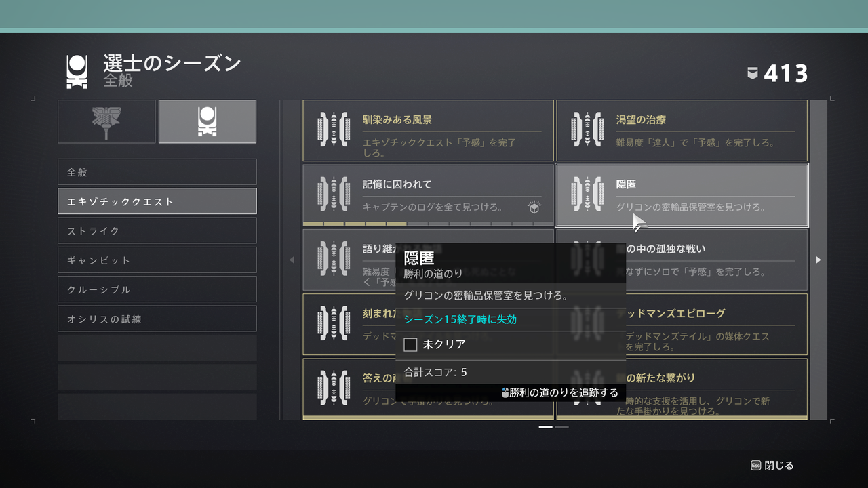Go to previous page with left arrow
This screenshot has width=868, height=488.
[292, 260]
